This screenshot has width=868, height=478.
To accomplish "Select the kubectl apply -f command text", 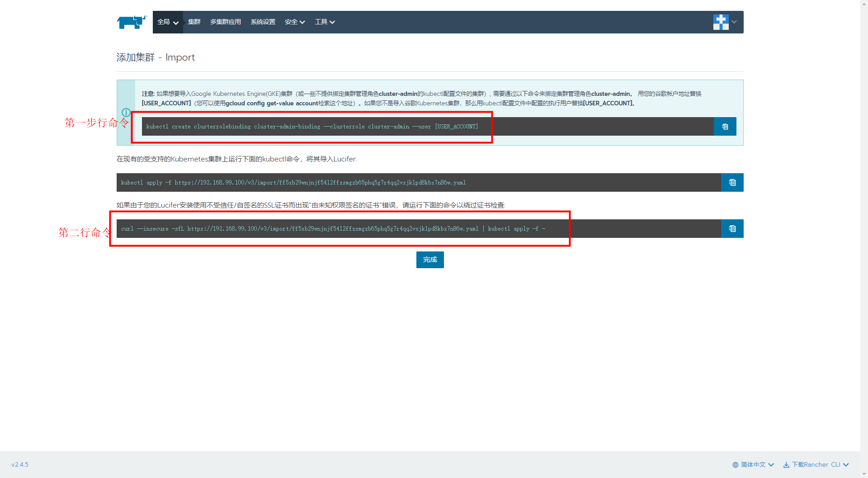I will pos(293,183).
